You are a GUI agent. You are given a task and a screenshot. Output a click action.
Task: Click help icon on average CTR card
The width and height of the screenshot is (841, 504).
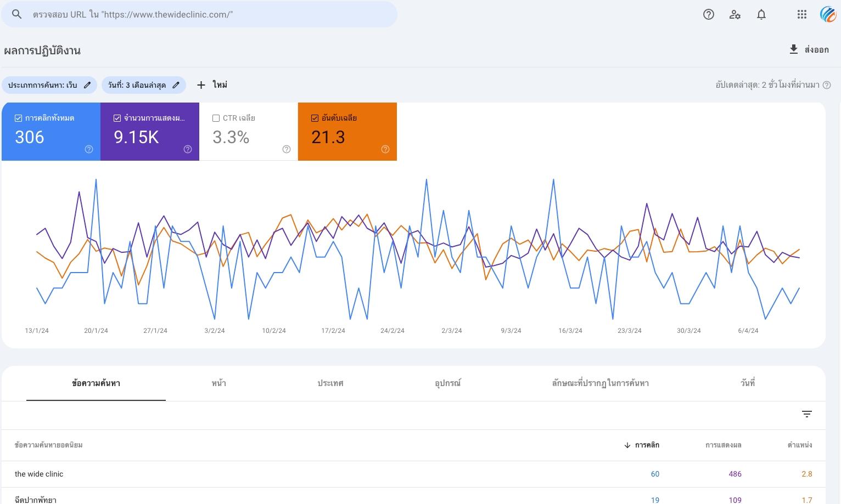click(x=287, y=149)
